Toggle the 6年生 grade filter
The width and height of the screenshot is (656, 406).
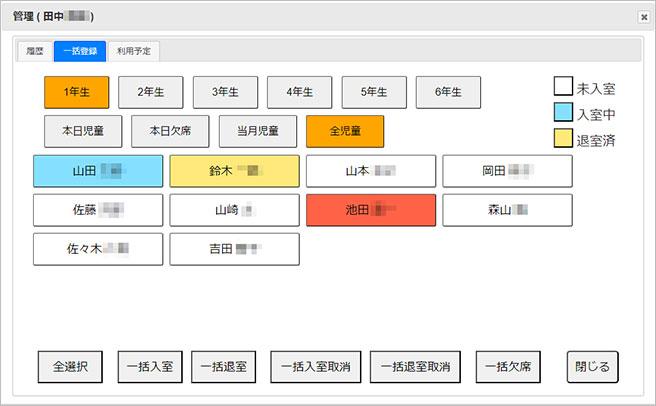(x=448, y=92)
